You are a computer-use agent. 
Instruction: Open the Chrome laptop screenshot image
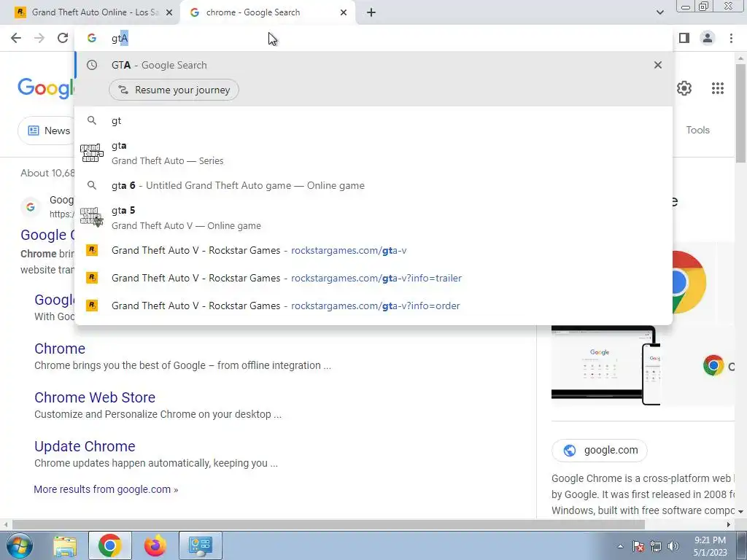tap(605, 365)
